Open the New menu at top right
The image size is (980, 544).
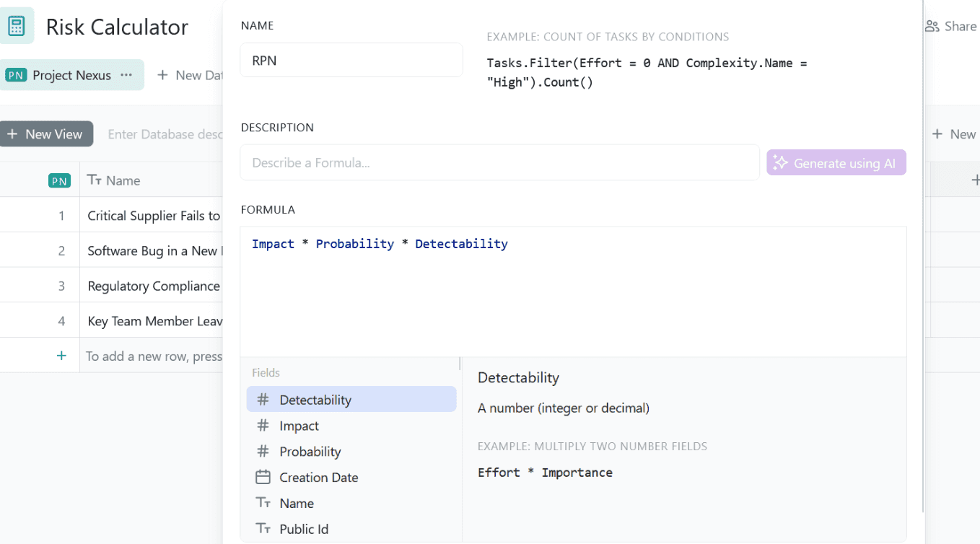coord(955,133)
